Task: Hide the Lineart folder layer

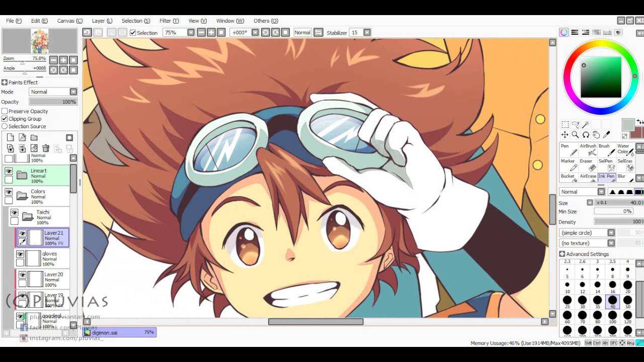Action: [9, 171]
